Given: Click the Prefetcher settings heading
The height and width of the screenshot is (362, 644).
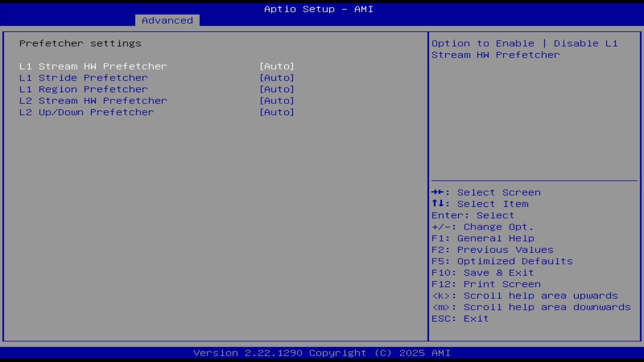Looking at the screenshot, I should click(80, 43).
